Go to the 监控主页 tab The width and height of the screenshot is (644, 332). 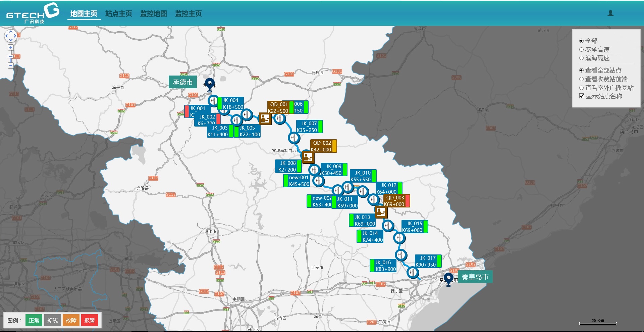click(188, 13)
